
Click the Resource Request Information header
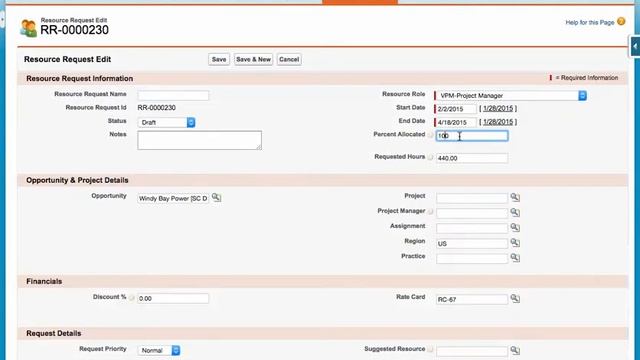80,78
